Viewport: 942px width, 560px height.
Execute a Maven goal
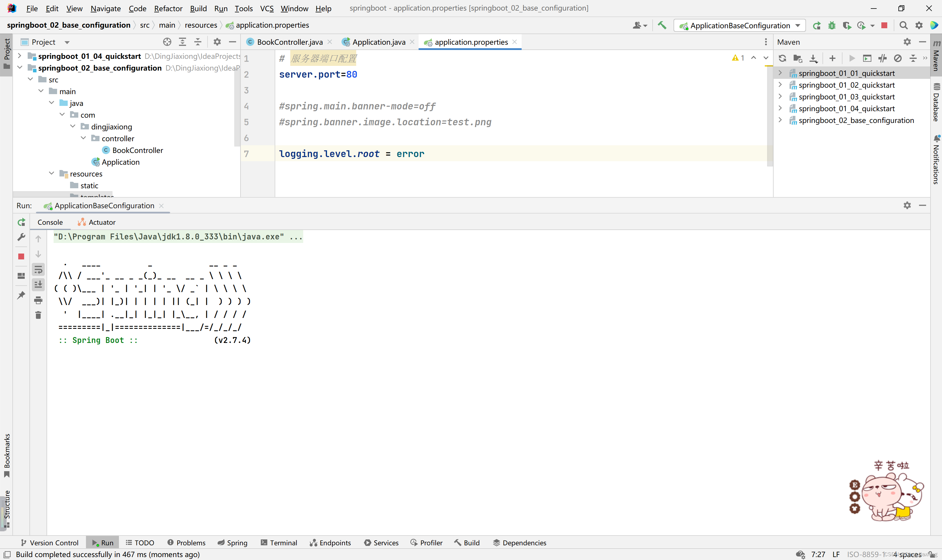[x=867, y=58]
